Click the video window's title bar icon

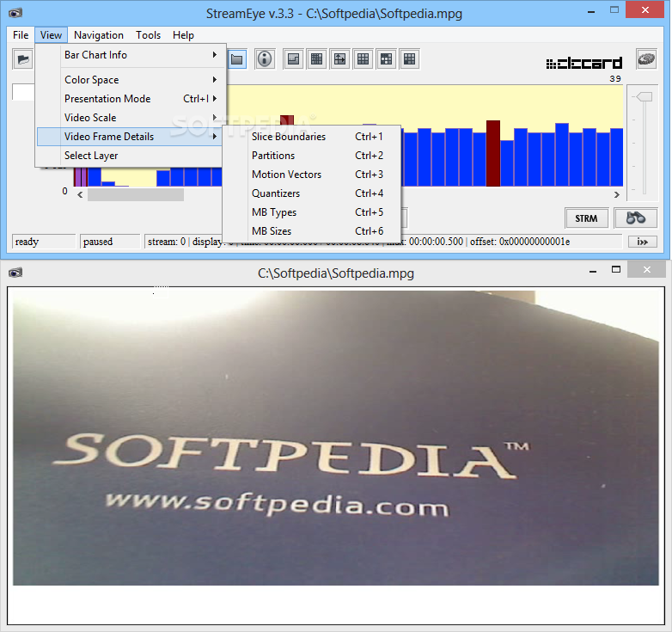(x=15, y=273)
